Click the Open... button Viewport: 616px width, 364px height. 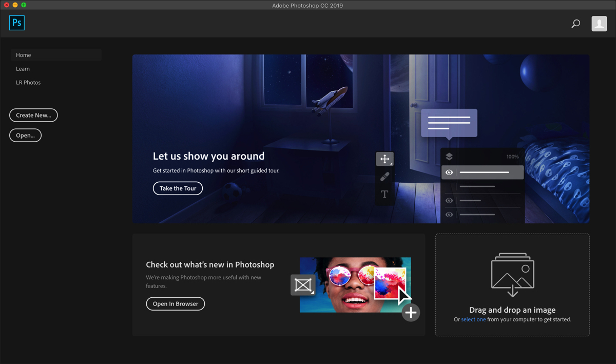[x=25, y=136]
